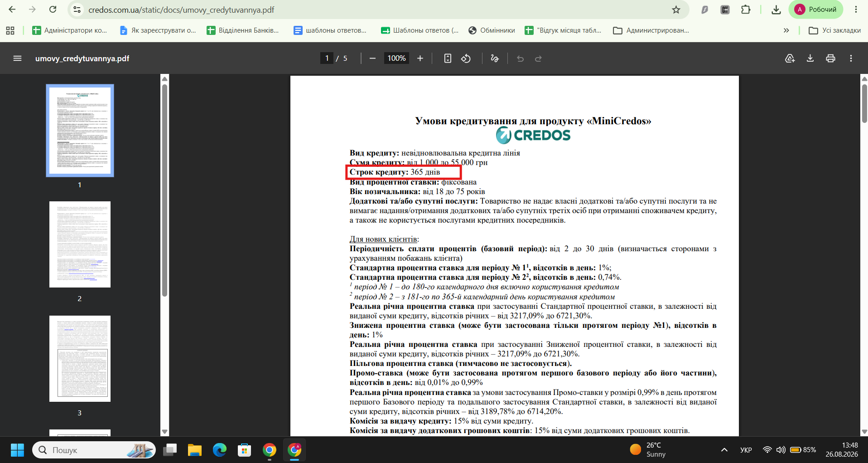Select page 3 thumbnail

(x=80, y=359)
